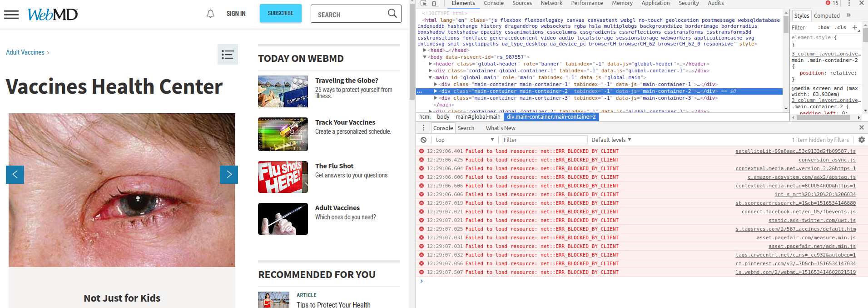Open the connect.facebook.net fbevents.js link
868x308 pixels.
[799, 212]
